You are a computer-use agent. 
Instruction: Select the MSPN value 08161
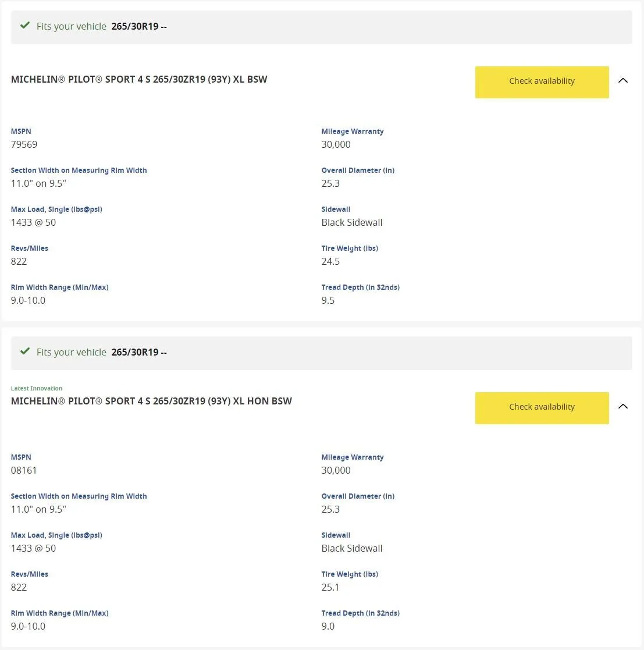click(24, 470)
